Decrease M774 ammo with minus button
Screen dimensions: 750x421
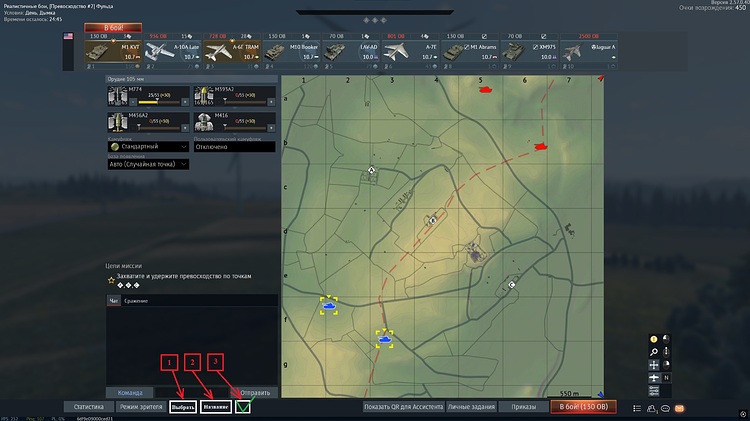pos(133,102)
